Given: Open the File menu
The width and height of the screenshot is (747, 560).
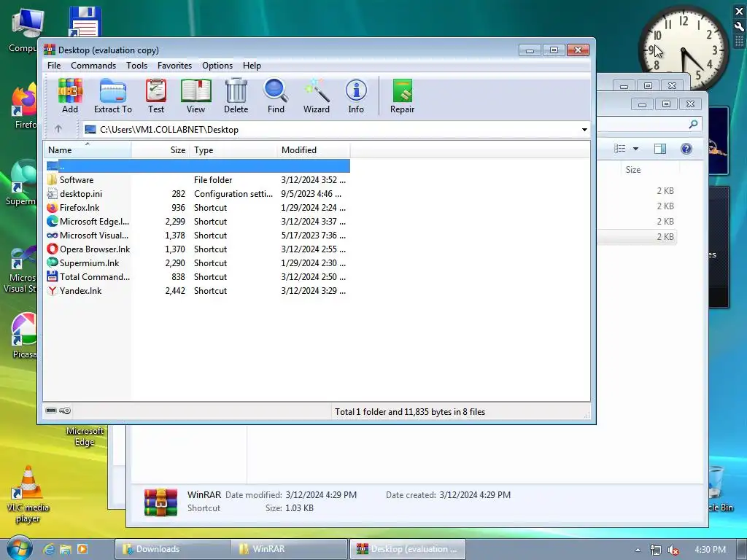Looking at the screenshot, I should click(54, 65).
